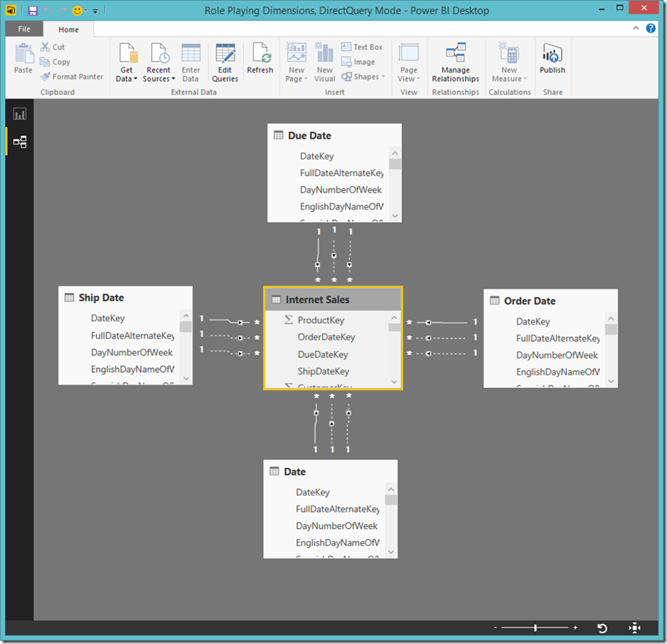Insert a Text Box
Screen dimensions: 667x644
362,47
